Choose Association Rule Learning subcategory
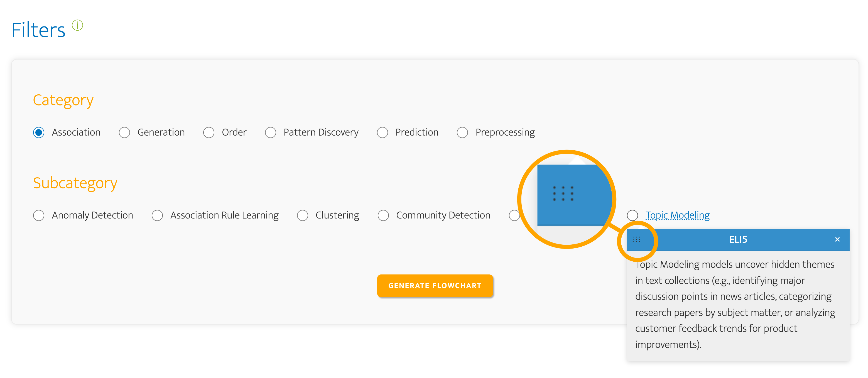Screen dimensions: 868x378 (157, 215)
